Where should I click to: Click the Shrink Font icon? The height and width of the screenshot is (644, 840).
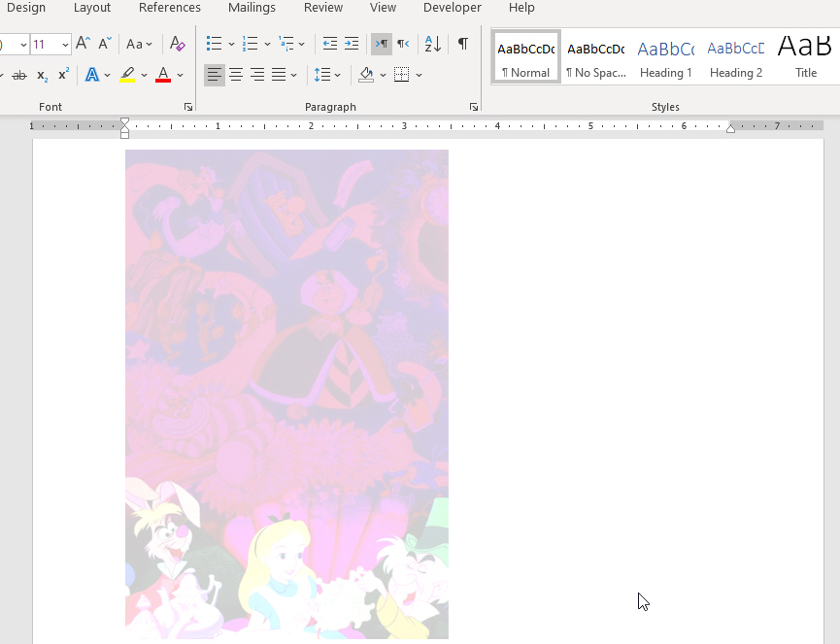click(105, 44)
